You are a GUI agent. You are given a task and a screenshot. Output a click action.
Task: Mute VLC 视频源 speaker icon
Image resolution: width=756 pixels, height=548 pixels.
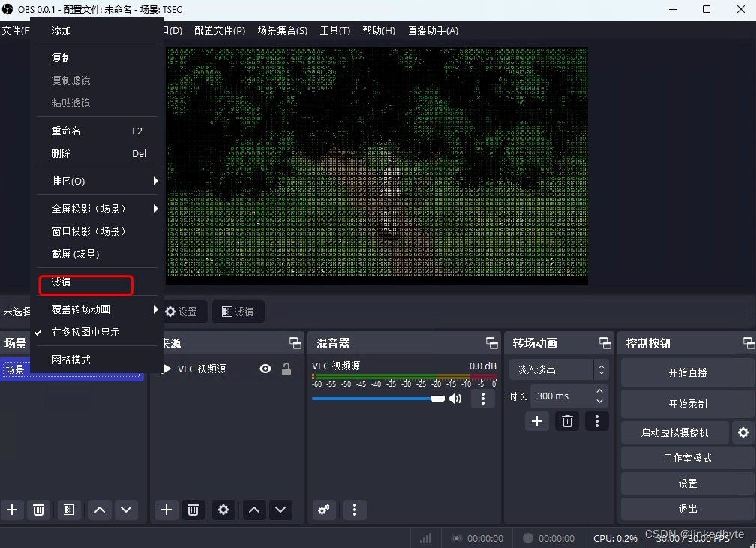(455, 399)
